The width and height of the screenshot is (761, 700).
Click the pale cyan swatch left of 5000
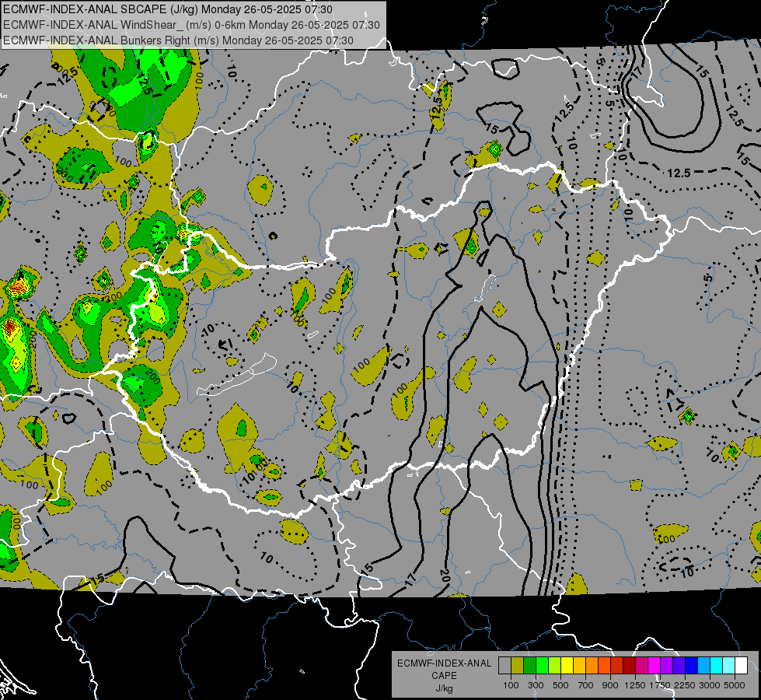[x=729, y=665]
